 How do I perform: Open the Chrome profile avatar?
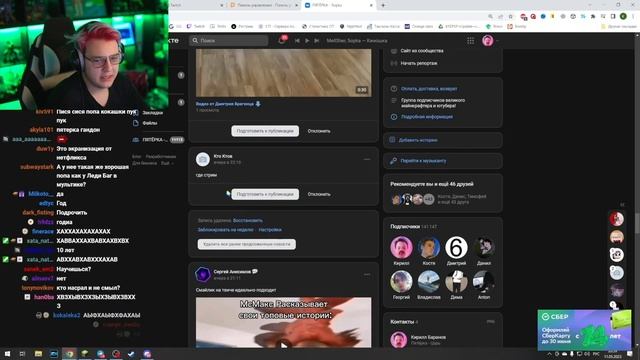pos(623,16)
